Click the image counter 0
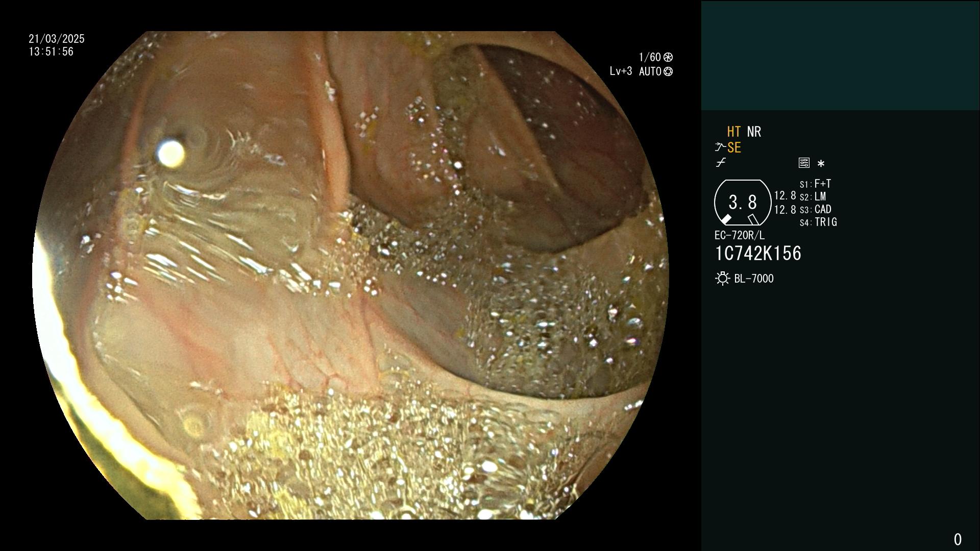 pyautogui.click(x=958, y=539)
